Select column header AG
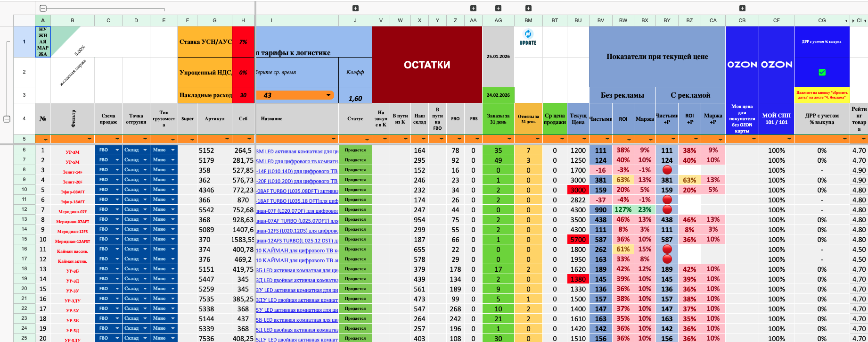868x342 pixels. pyautogui.click(x=498, y=20)
